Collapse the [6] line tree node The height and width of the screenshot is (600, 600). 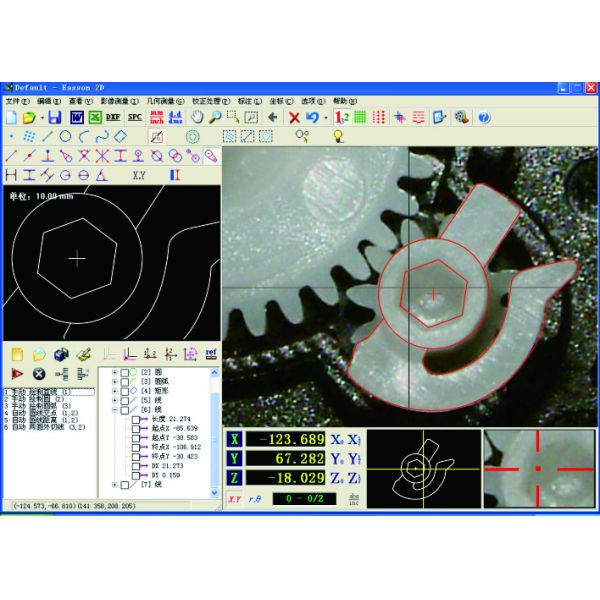click(x=114, y=410)
